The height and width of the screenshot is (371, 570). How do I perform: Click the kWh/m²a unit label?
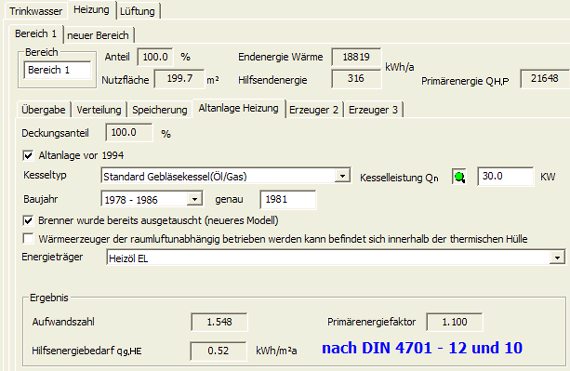click(276, 351)
